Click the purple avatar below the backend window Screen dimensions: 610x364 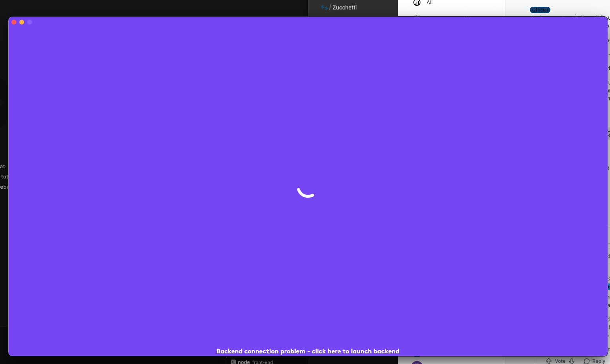[x=417, y=362]
